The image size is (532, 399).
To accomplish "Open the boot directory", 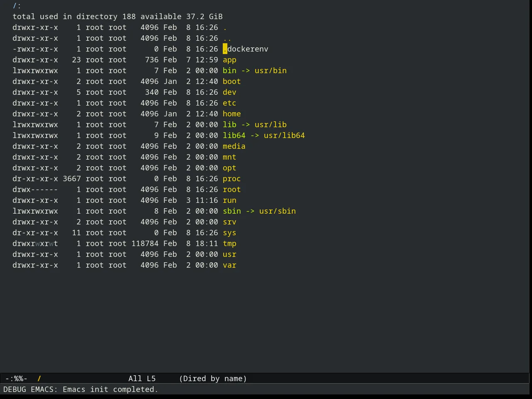I will (232, 81).
